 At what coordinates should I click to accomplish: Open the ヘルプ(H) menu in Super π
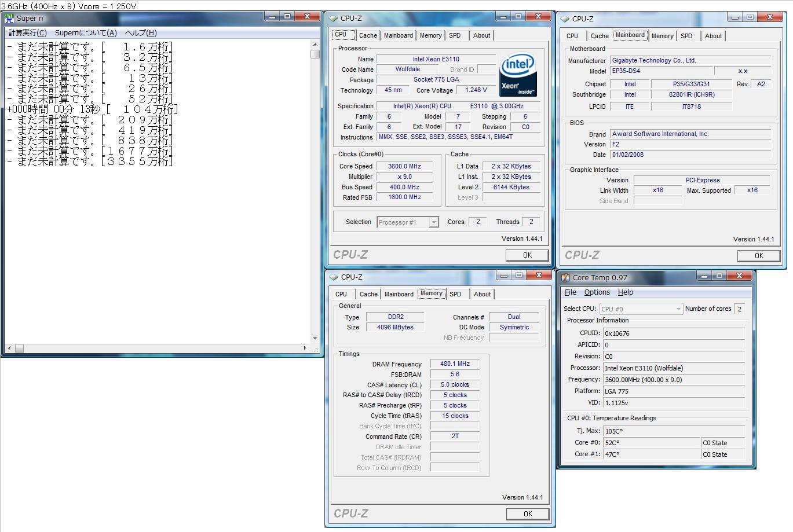click(x=141, y=33)
